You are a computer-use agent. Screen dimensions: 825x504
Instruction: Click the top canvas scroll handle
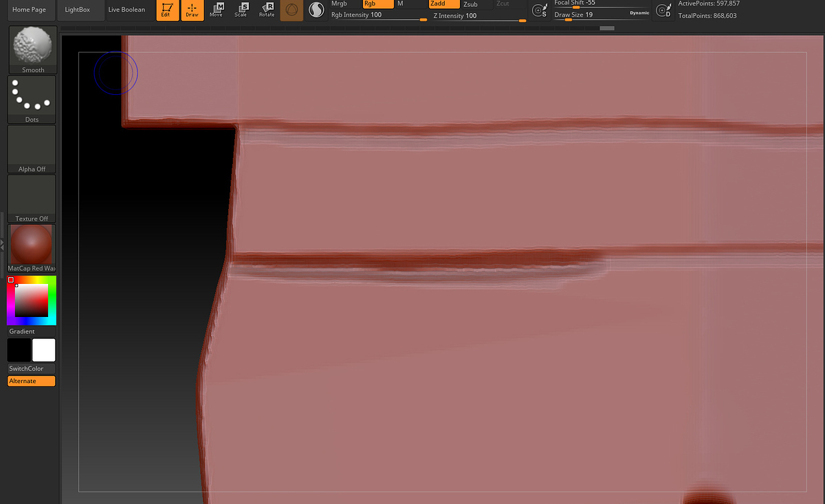point(607,28)
